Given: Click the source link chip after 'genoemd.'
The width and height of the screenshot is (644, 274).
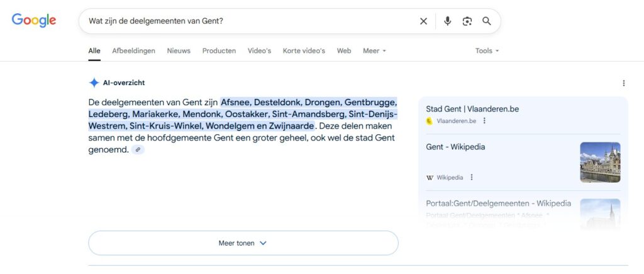Looking at the screenshot, I should click(x=138, y=150).
